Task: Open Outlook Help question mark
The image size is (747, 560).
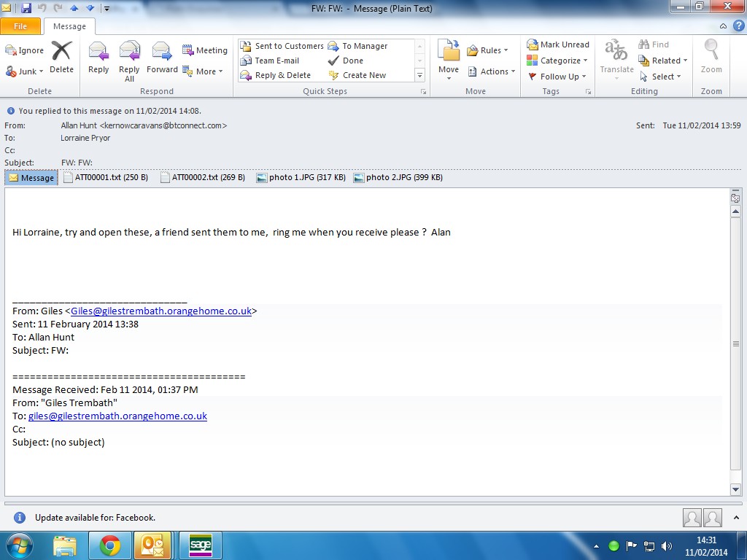Action: click(x=738, y=26)
